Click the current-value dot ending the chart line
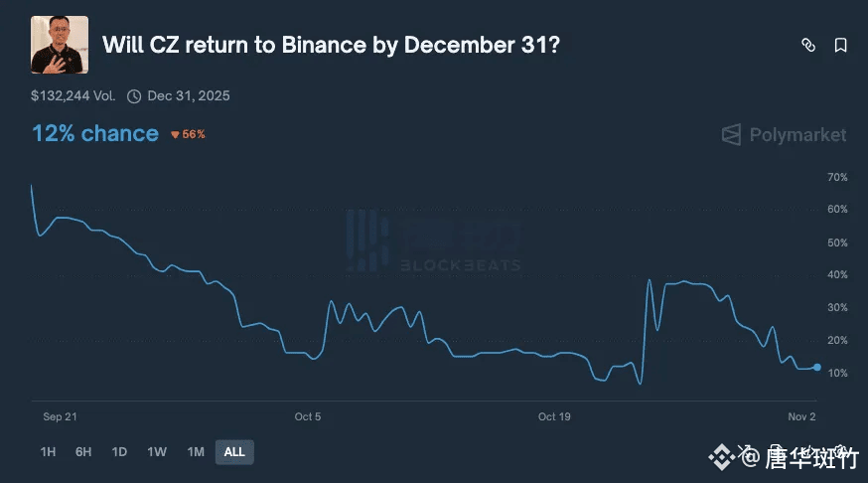The image size is (868, 483). click(x=816, y=367)
